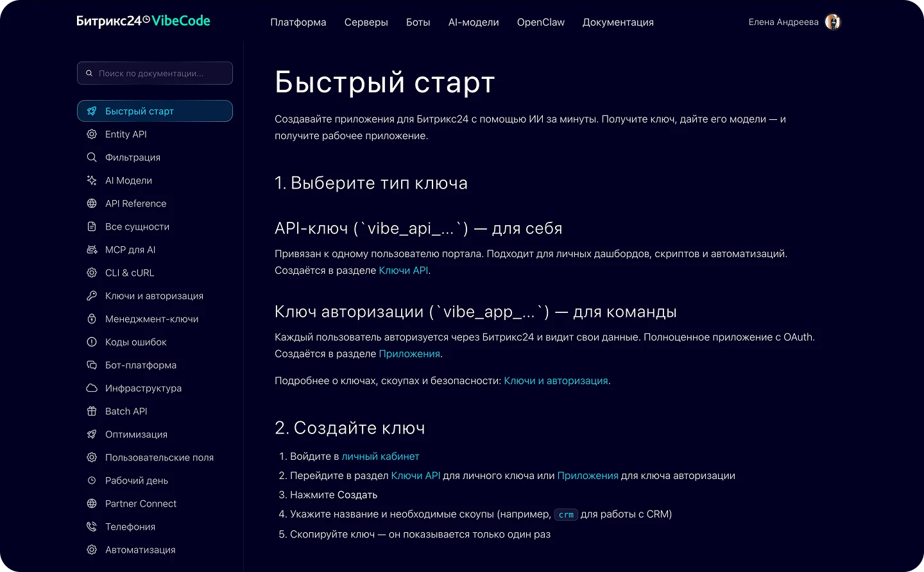Image resolution: width=924 pixels, height=572 pixels.
Task: Select the key icon for Ключи и авторизация
Action: [92, 296]
